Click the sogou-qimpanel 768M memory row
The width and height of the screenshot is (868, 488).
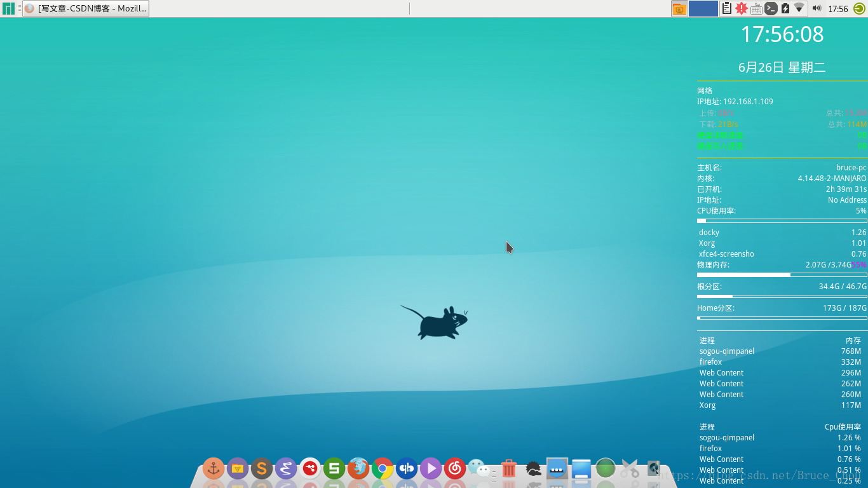click(780, 351)
